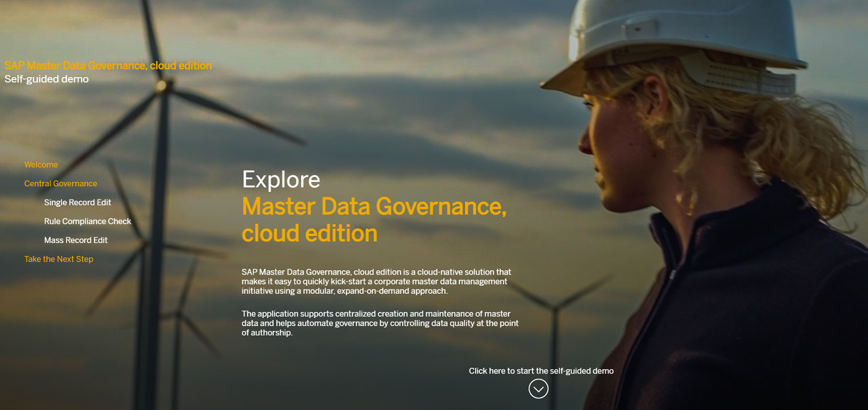Image resolution: width=868 pixels, height=410 pixels.
Task: Click paragraph starting "The application supports centralized creation"
Action: (380, 323)
